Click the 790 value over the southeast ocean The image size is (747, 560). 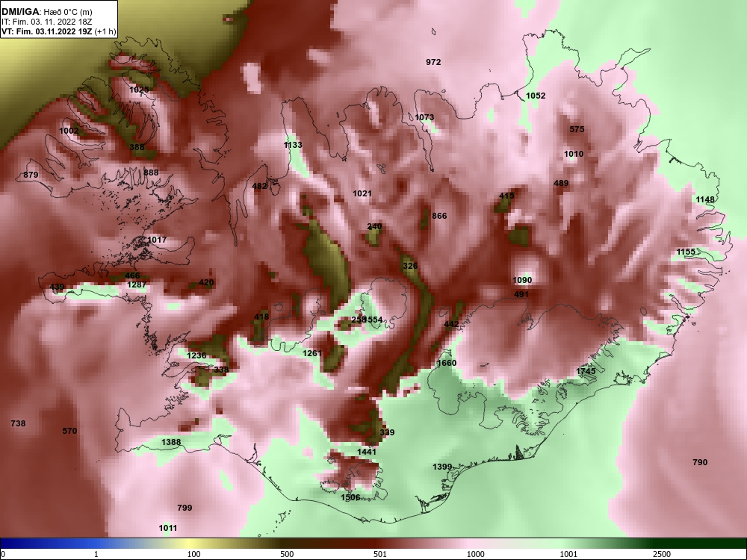coord(700,462)
